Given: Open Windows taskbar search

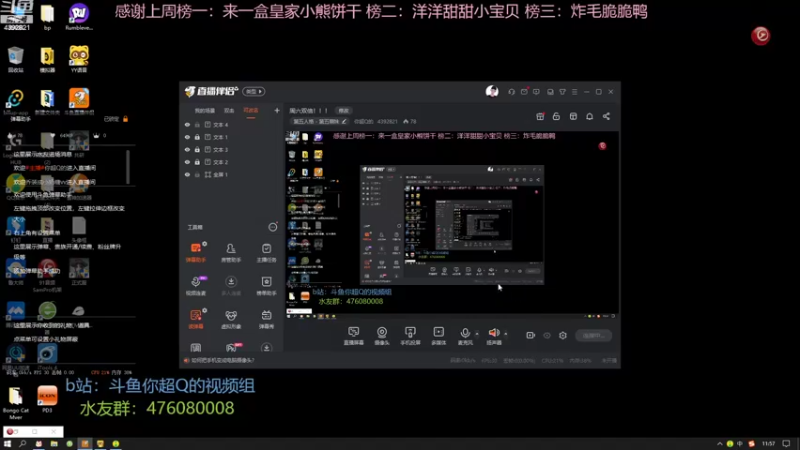Looking at the screenshot, I should pyautogui.click(x=22, y=444).
